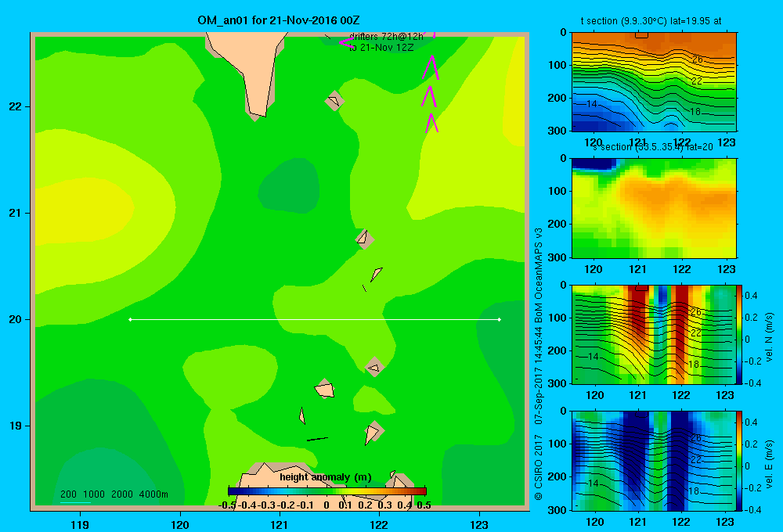Click the 22 contour label in the vel. E panel
783x532 pixels.
[697, 460]
